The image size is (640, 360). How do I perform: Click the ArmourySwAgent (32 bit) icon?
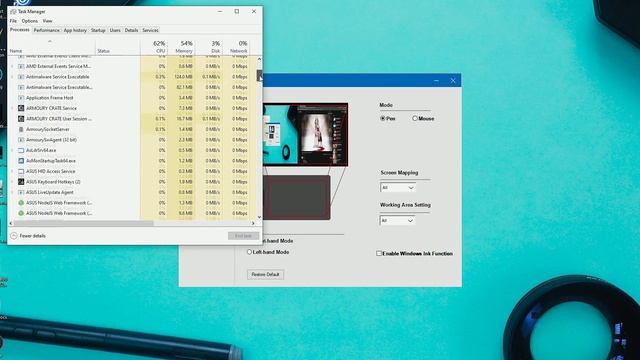(21, 140)
